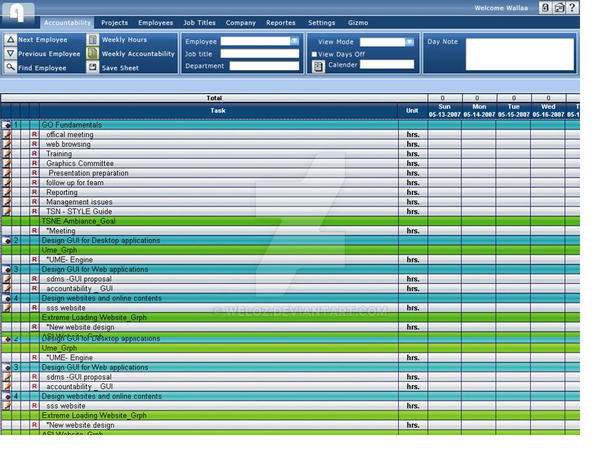The height and width of the screenshot is (450, 600).
Task: Click the Find Employee magnifier icon
Action: tap(11, 67)
